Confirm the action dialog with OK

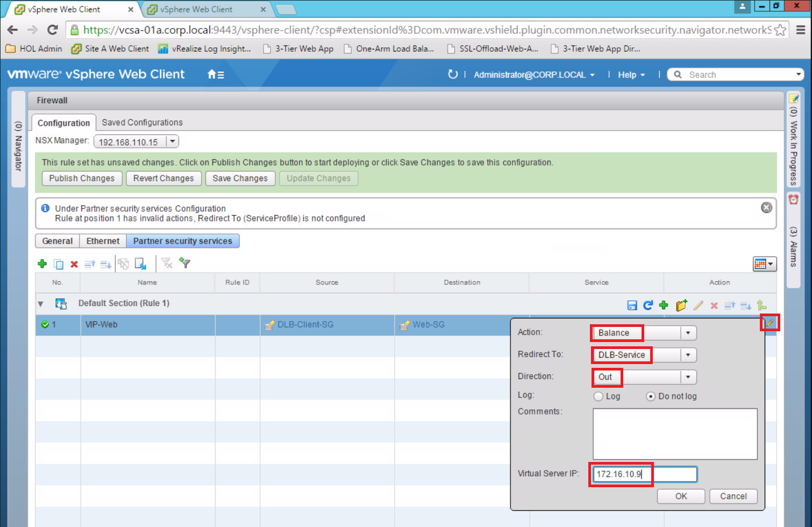(681, 496)
